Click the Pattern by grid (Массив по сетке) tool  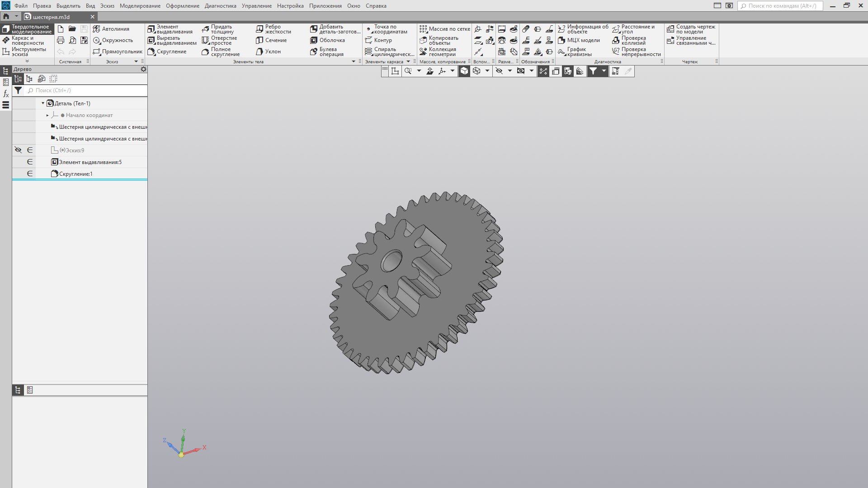pyautogui.click(x=444, y=29)
